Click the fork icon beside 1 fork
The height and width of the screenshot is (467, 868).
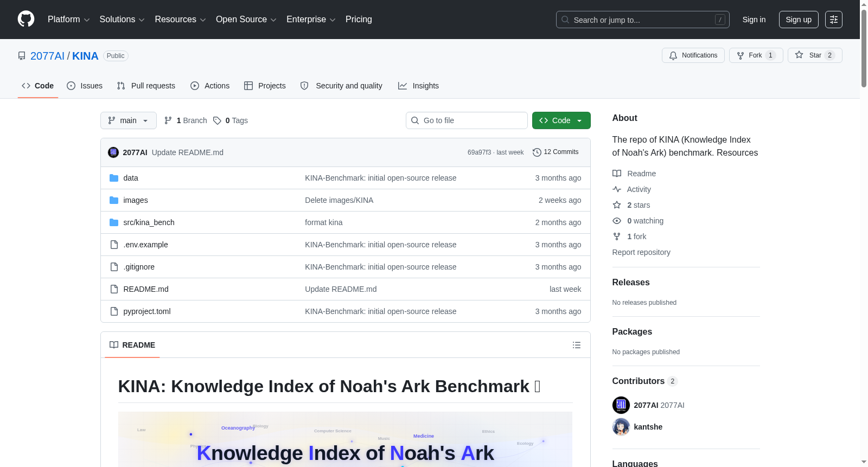[x=617, y=236]
